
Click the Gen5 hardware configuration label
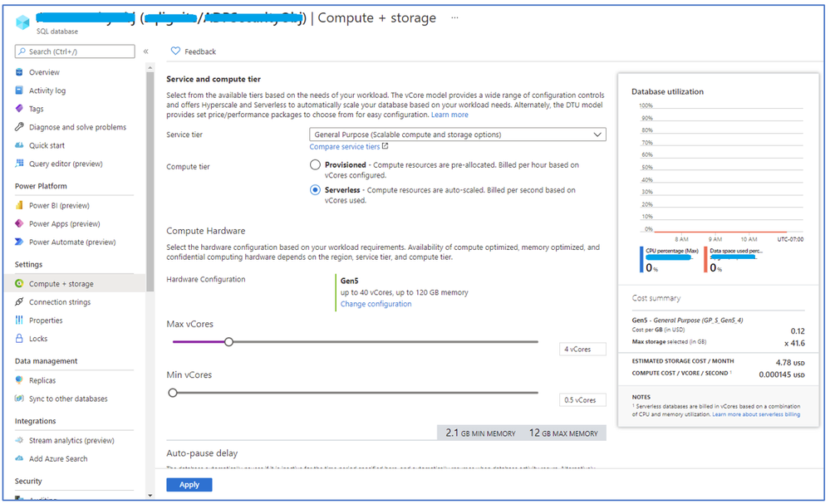coord(349,281)
